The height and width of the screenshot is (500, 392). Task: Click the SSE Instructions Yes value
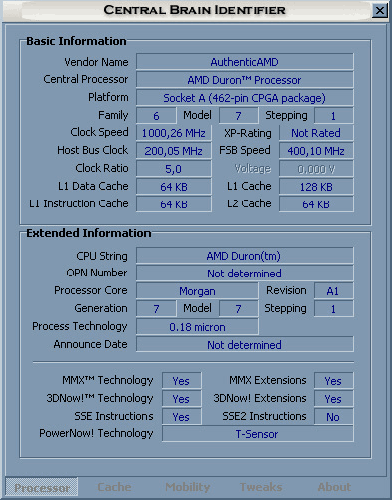point(182,417)
